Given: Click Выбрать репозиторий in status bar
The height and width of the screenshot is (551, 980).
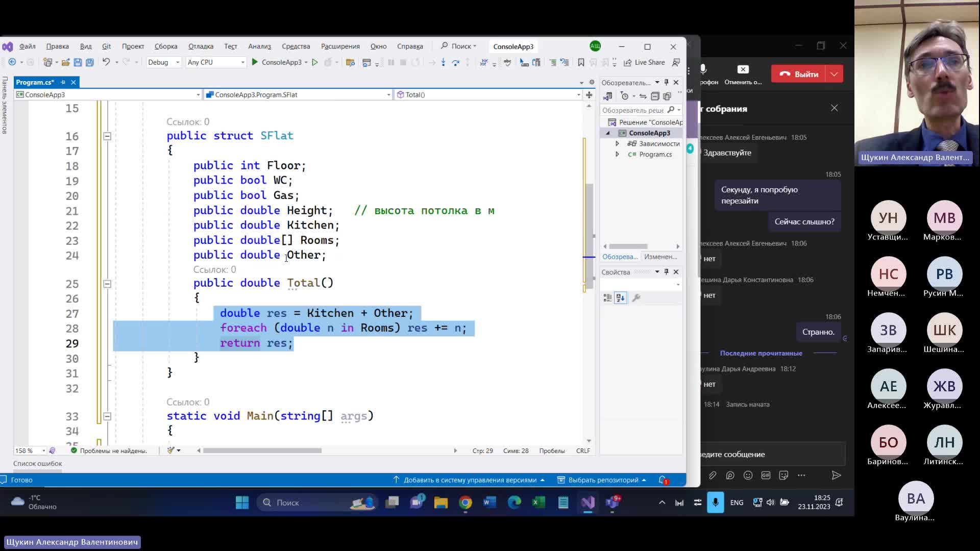Looking at the screenshot, I should coord(602,480).
